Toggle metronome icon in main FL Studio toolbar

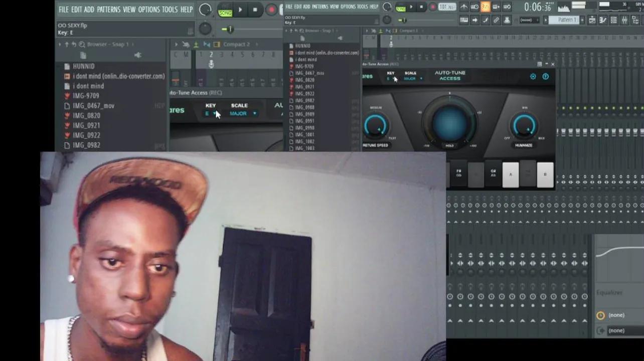coord(464,7)
